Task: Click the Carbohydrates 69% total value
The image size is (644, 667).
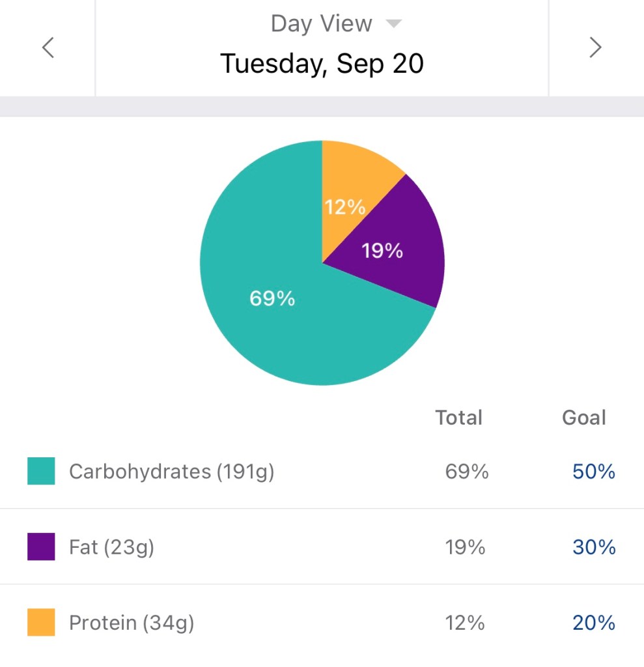Action: [x=467, y=472]
